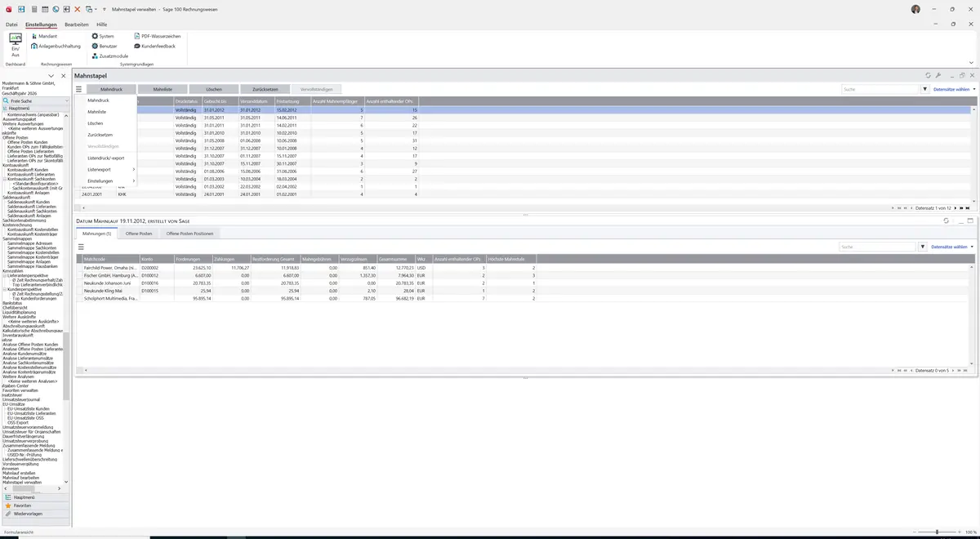Open Zusatzmodule in the ribbon
Screen dimensions: 980x539
tap(109, 56)
